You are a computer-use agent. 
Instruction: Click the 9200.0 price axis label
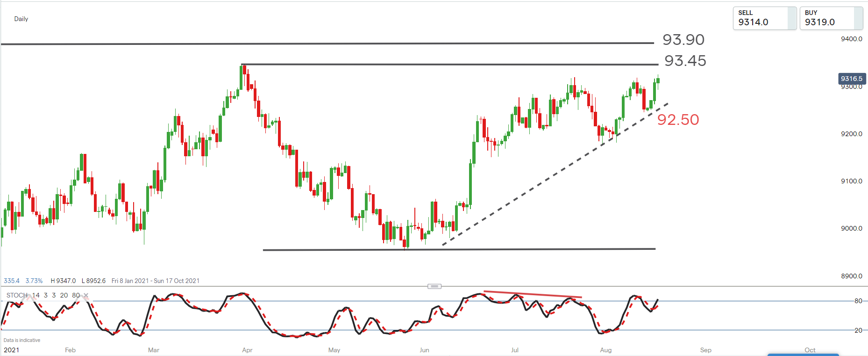851,134
